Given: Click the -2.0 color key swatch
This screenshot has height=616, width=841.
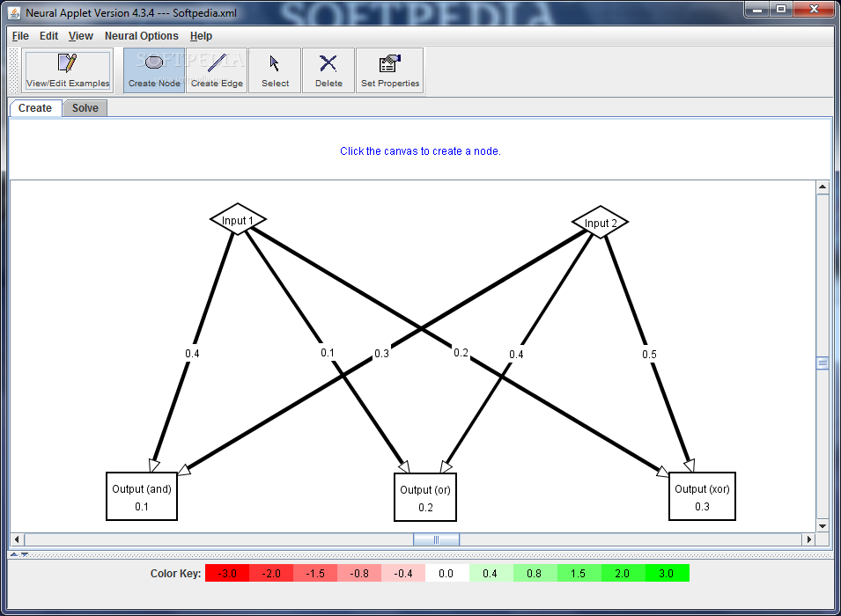Looking at the screenshot, I should pyautogui.click(x=271, y=573).
